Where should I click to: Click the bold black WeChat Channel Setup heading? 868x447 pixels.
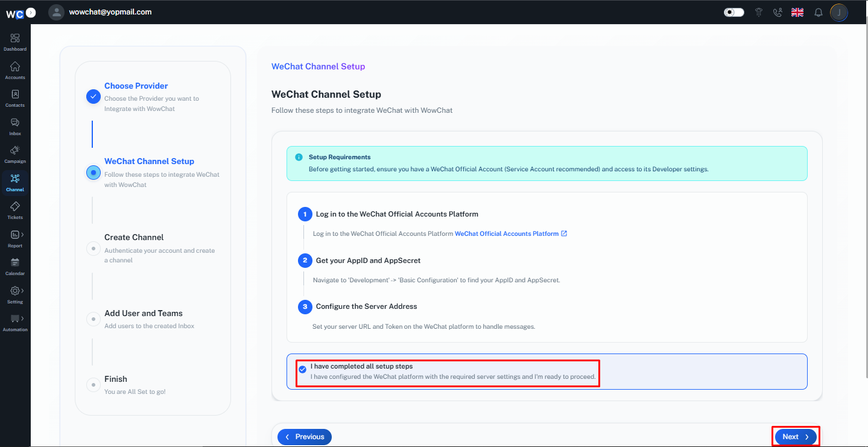point(326,94)
